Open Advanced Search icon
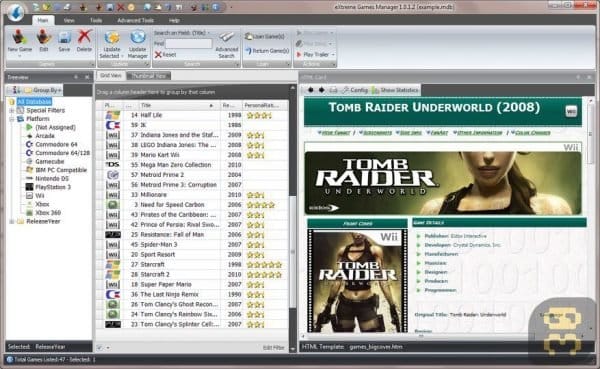Viewport: 600px width, 369px height. point(227,38)
